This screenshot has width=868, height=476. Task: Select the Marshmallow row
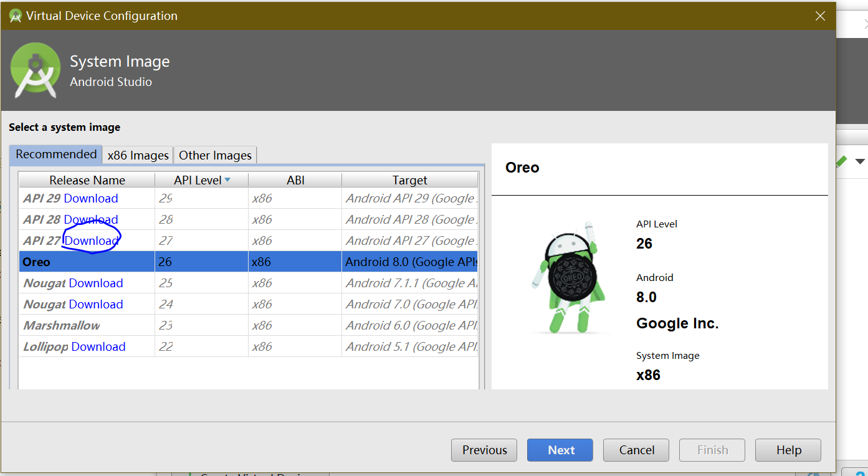[249, 325]
